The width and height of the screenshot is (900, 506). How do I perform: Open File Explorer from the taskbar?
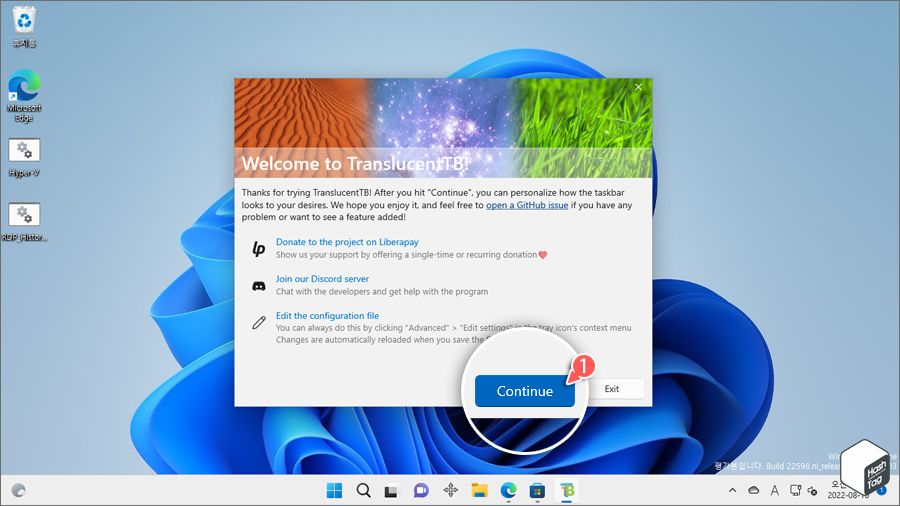click(x=479, y=491)
